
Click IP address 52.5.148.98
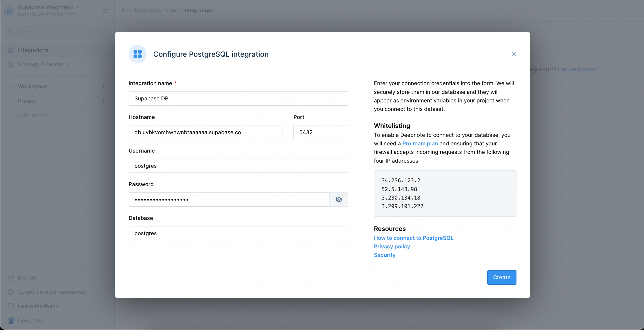pyautogui.click(x=399, y=189)
